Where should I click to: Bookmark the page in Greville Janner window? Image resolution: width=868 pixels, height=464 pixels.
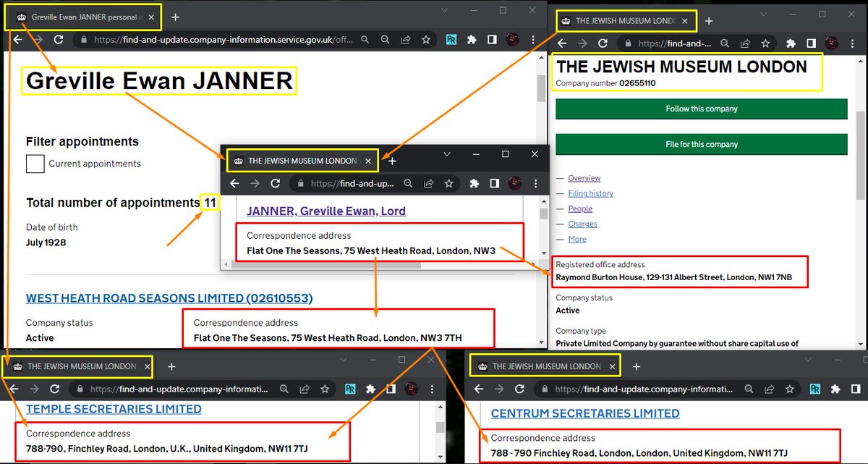point(426,40)
